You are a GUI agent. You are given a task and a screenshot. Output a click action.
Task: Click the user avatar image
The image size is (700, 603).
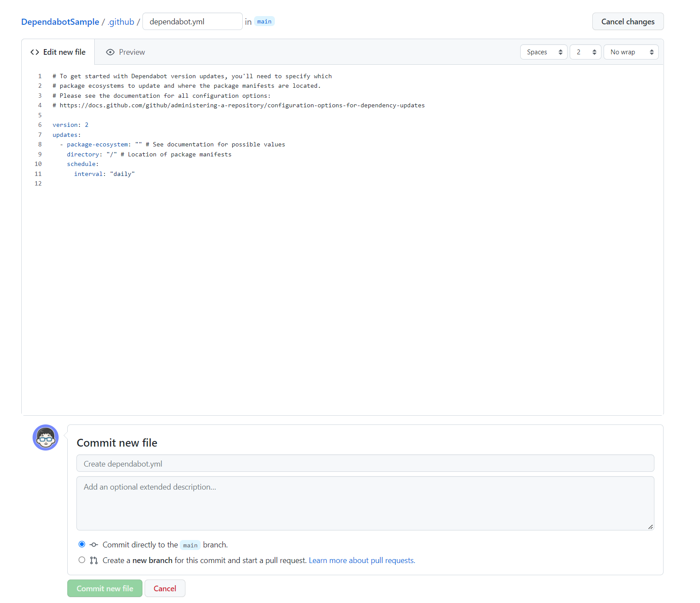pos(45,438)
